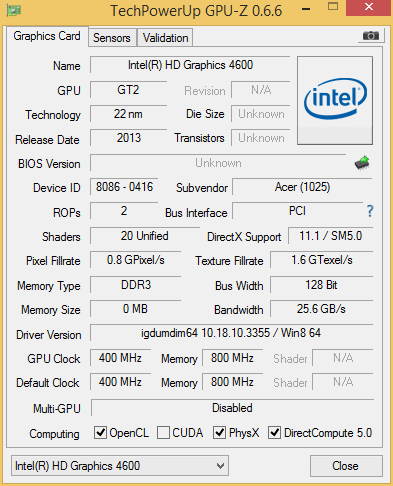The width and height of the screenshot is (393, 486).
Task: Toggle the DirectCompute 5.0 checkbox
Action: coord(274,433)
